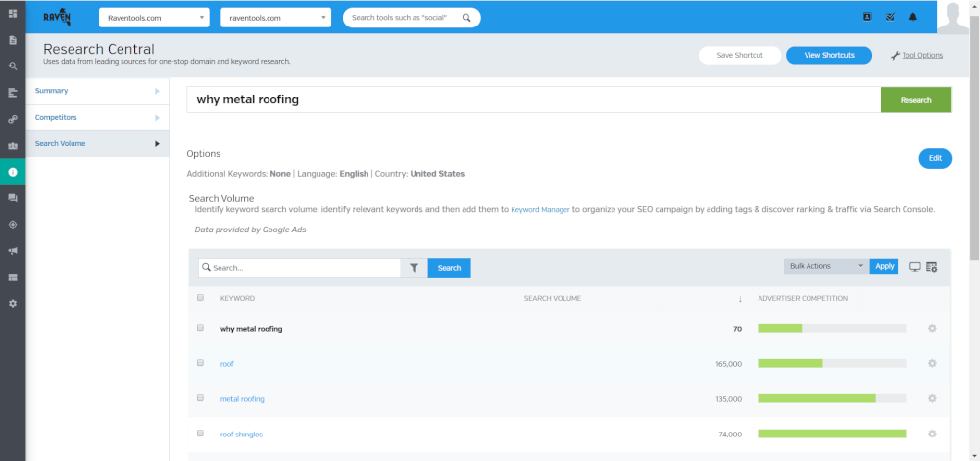Click the Save Shortcut button
Viewport: 980px width, 461px height.
pyautogui.click(x=739, y=55)
